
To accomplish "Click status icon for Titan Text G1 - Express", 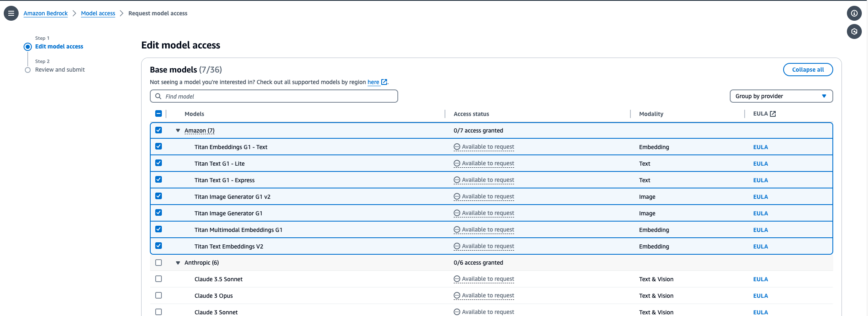I will 457,180.
